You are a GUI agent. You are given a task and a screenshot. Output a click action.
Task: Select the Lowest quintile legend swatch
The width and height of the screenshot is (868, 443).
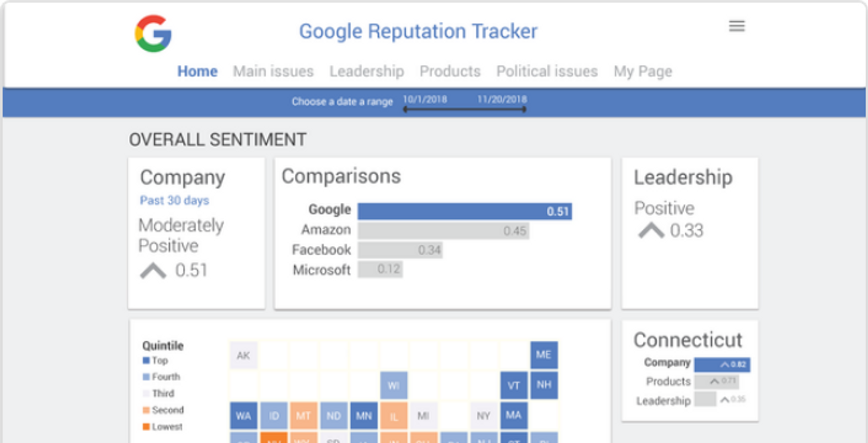146,426
